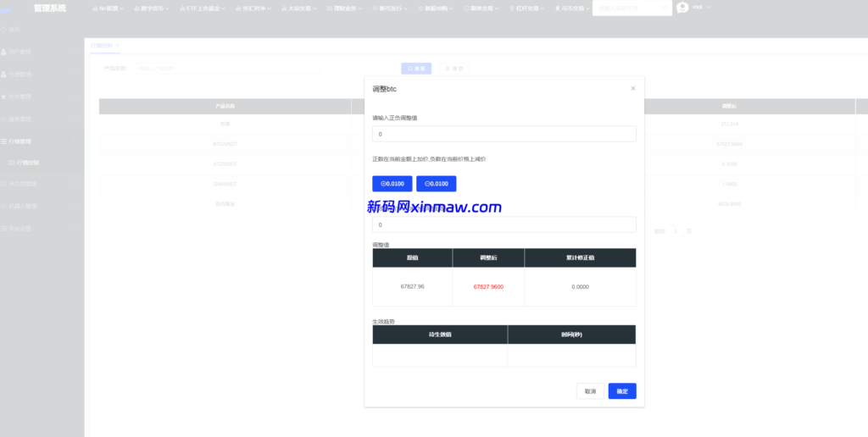Click the 0.3508 adjusted value cell
The width and height of the screenshot is (868, 437).
click(x=729, y=163)
